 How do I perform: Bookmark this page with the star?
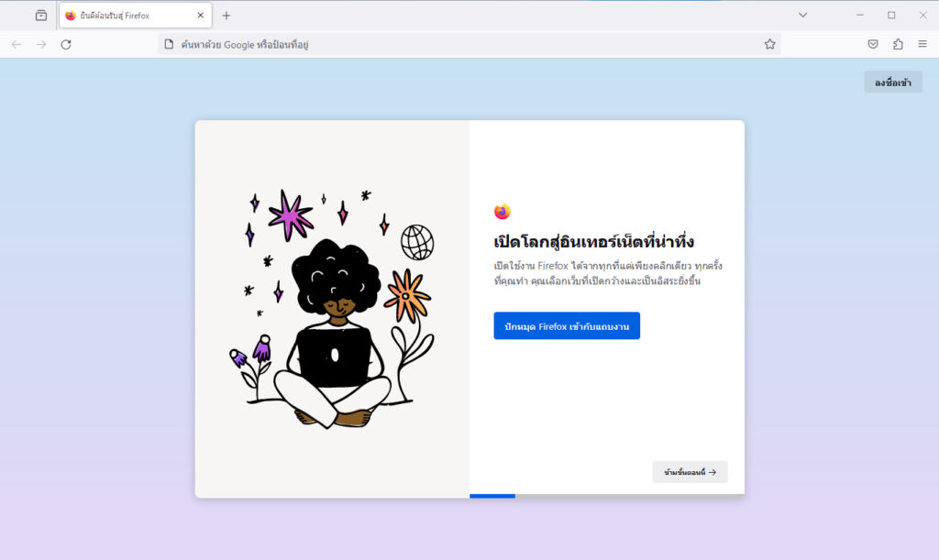769,44
